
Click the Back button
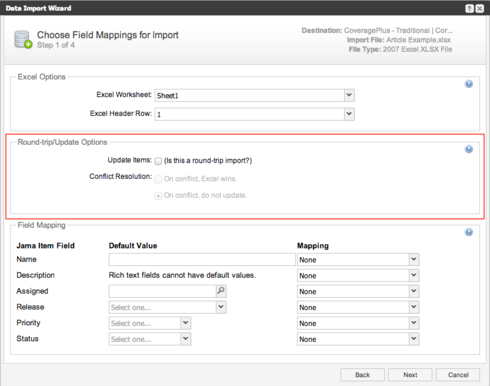[362, 375]
